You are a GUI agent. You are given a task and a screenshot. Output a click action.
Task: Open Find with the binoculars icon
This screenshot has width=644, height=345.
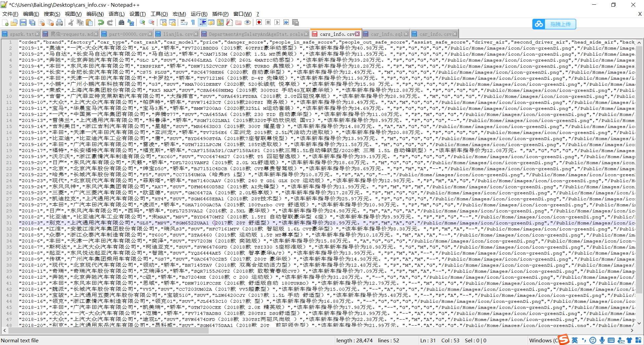tap(121, 22)
